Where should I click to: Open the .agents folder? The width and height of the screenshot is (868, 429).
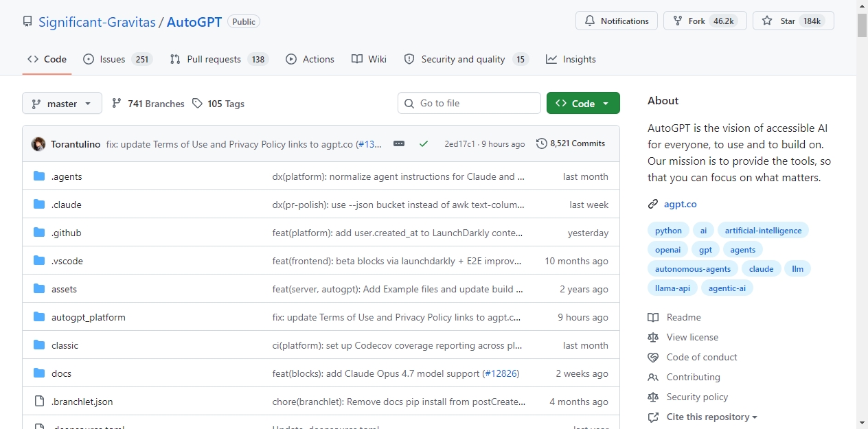67,176
